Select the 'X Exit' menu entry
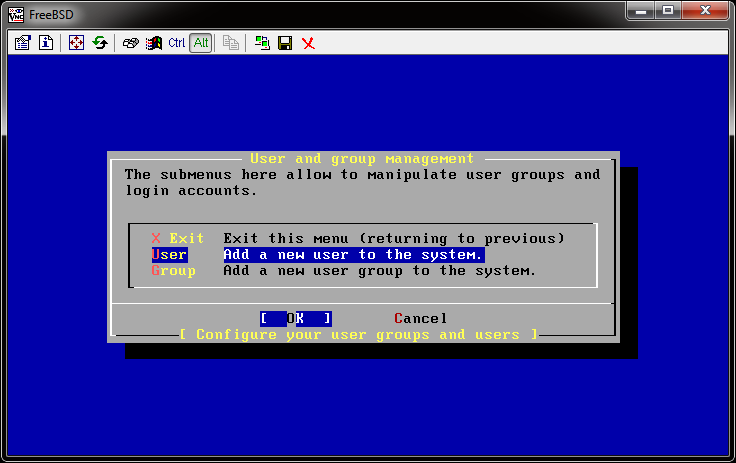This screenshot has width=736, height=463. click(x=178, y=239)
